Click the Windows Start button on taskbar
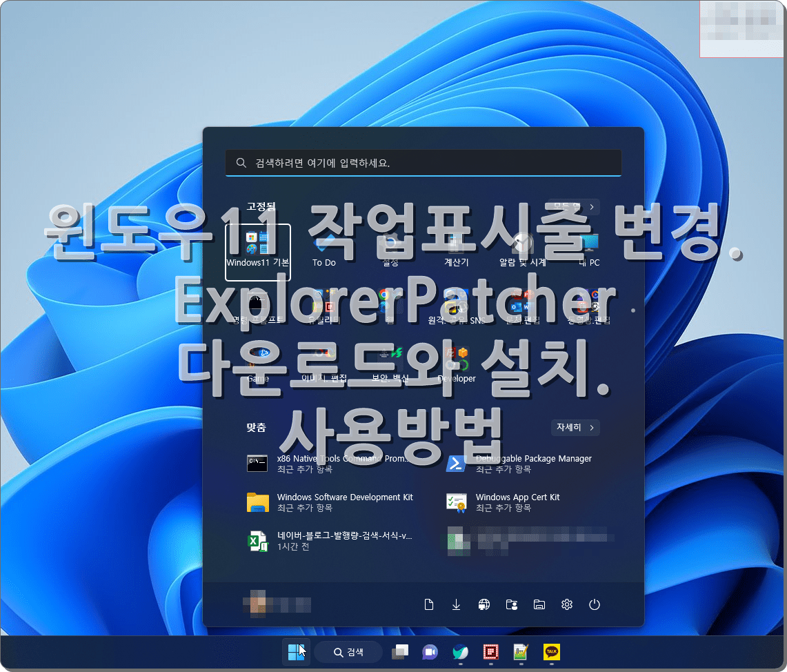Viewport: 787px width, 672px height. point(296,652)
